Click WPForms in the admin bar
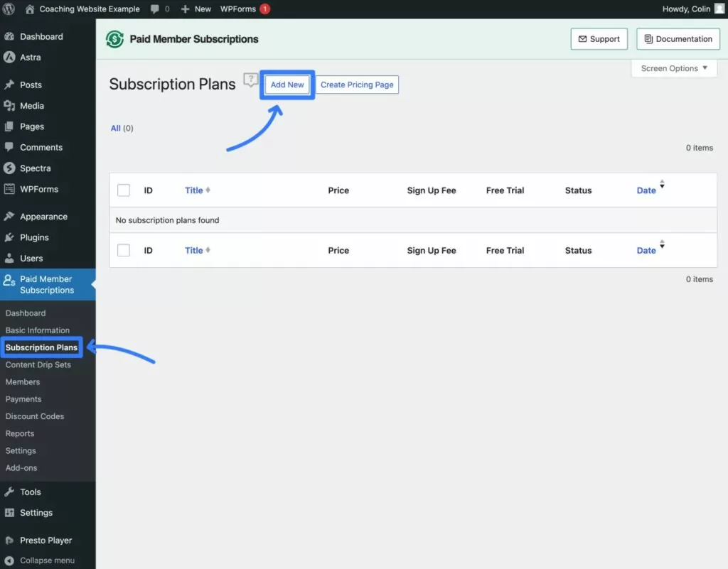 tap(237, 9)
